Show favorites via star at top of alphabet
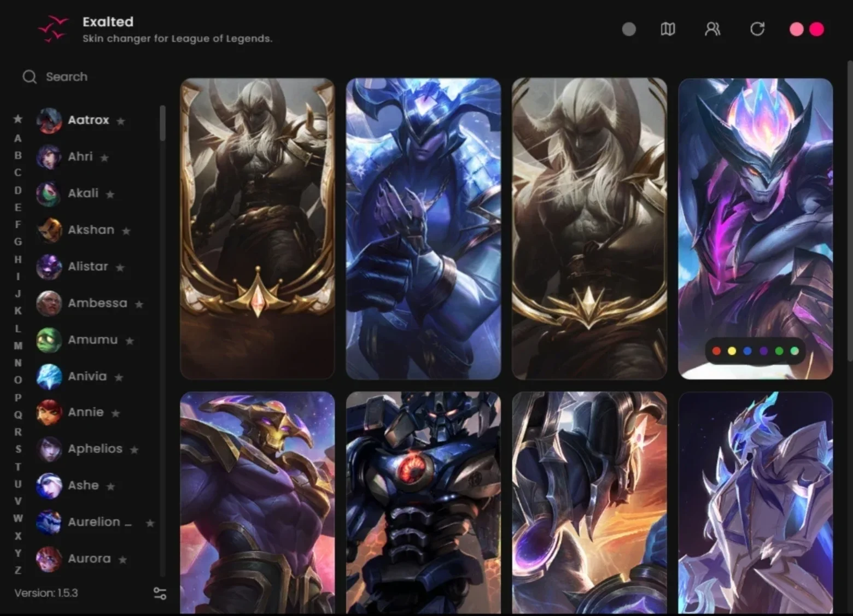The image size is (853, 616). coord(18,119)
